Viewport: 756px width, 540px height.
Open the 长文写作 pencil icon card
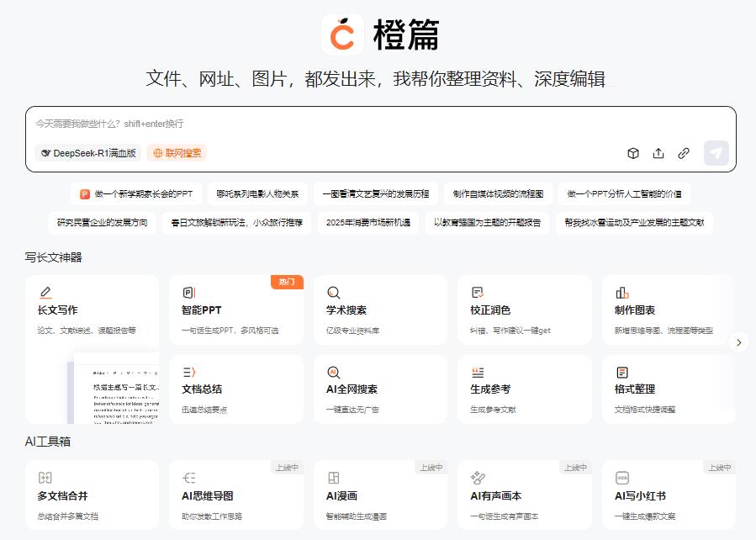45,292
